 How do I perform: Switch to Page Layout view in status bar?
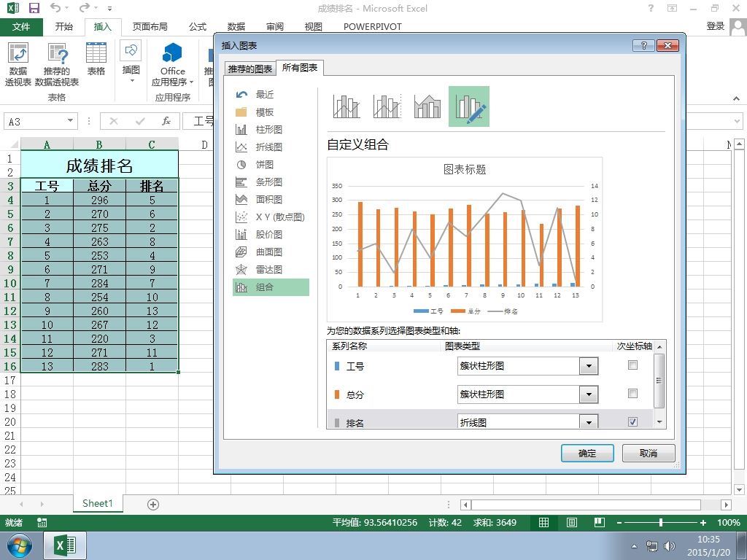572,522
